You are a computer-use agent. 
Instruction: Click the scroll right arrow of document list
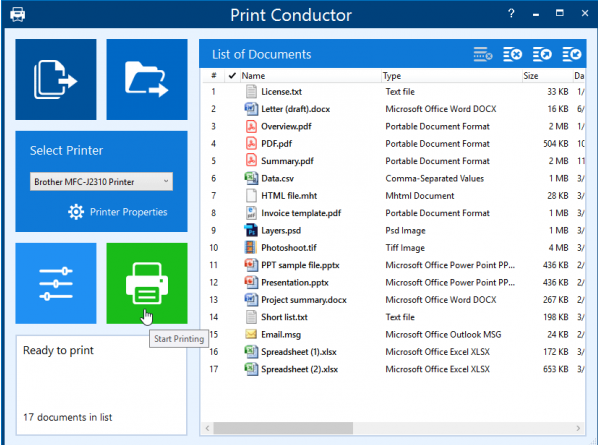click(x=578, y=428)
